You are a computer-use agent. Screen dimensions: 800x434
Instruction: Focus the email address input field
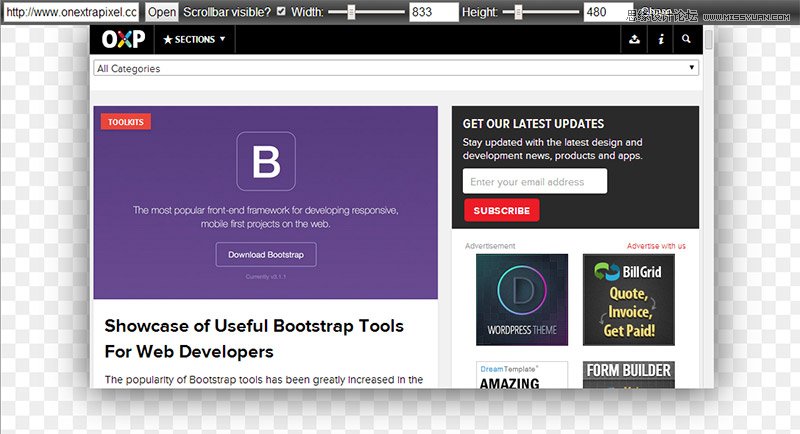point(535,182)
